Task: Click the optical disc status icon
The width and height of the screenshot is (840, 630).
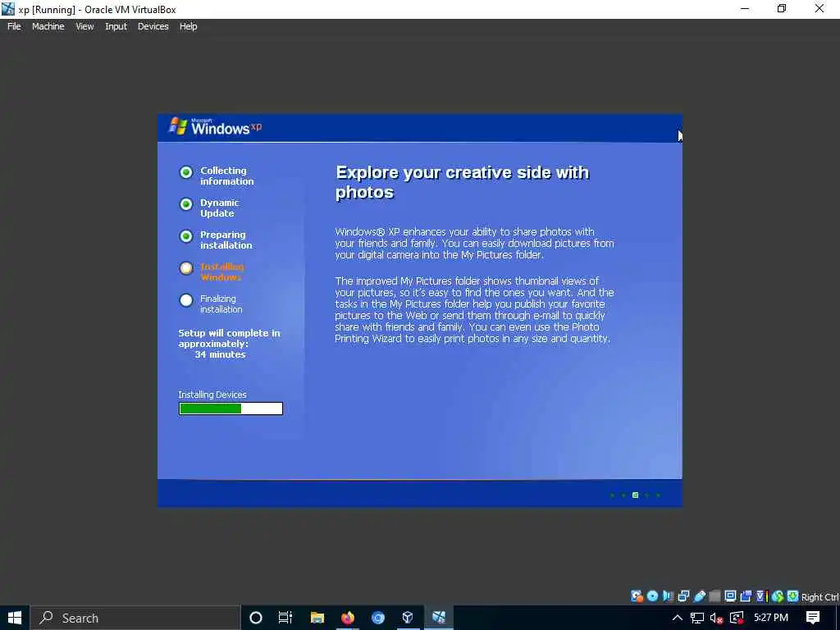Action: (x=652, y=596)
